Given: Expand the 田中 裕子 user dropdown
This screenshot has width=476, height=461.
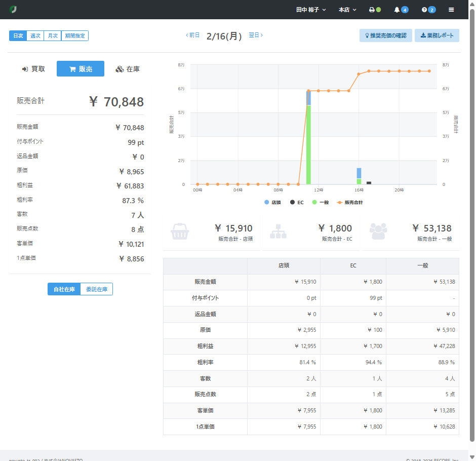Looking at the screenshot, I should (x=311, y=10).
